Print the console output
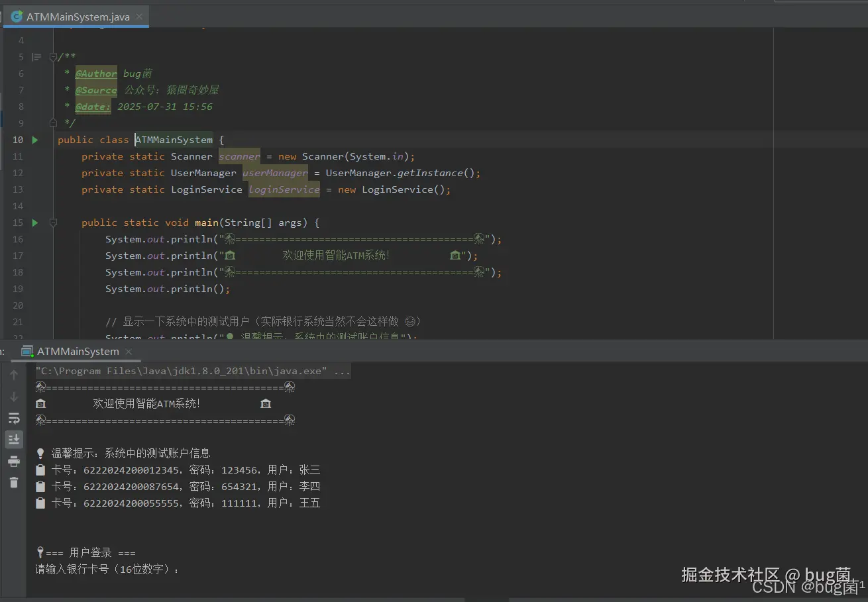868x602 pixels. click(14, 461)
